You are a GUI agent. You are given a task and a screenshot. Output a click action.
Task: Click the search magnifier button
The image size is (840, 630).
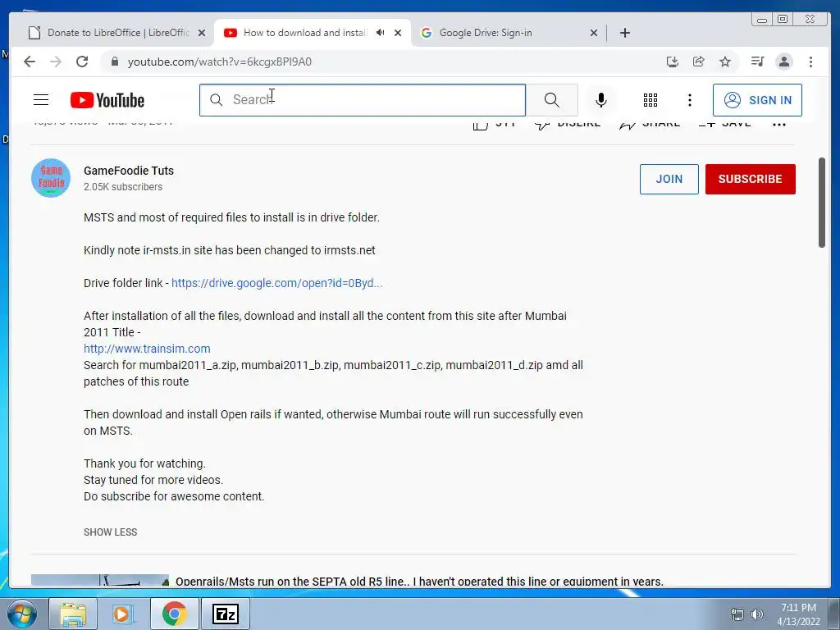point(552,99)
